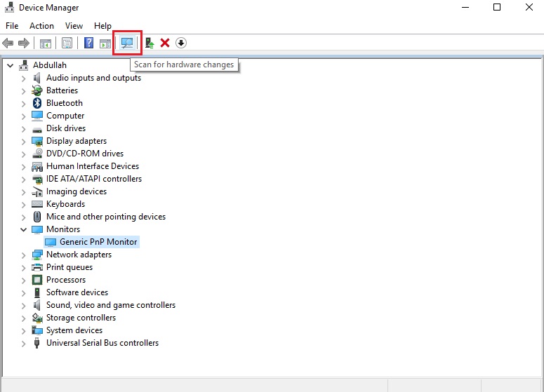The image size is (544, 392).
Task: Click the Disable device down-arrow icon
Action: coord(181,43)
